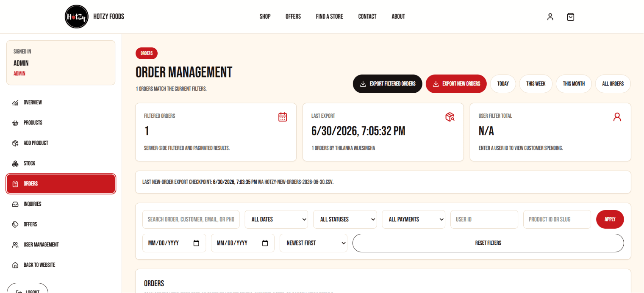Open the Newest First sort dropdown
Image resolution: width=644 pixels, height=293 pixels.
[314, 243]
